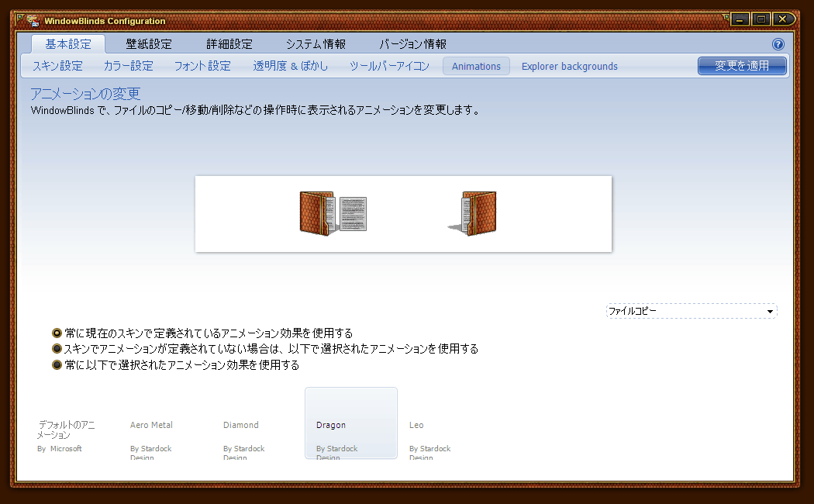Select the Animations sub-tab
This screenshot has width=814, height=504.
click(476, 66)
